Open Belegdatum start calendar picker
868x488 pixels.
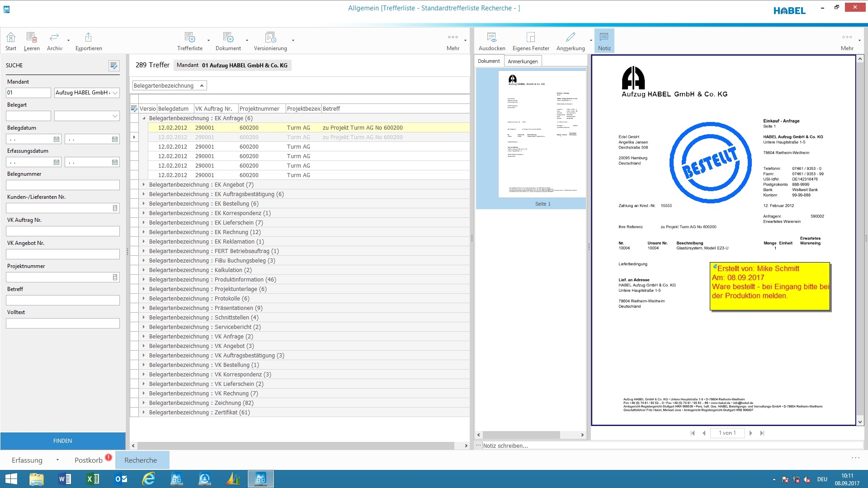point(57,139)
